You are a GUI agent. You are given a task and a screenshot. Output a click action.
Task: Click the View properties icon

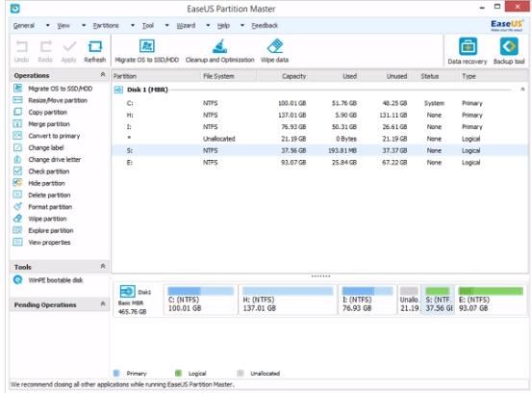pos(17,242)
